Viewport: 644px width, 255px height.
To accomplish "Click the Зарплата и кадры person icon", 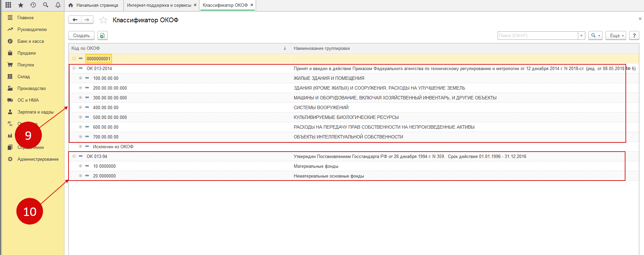I will 10,112.
